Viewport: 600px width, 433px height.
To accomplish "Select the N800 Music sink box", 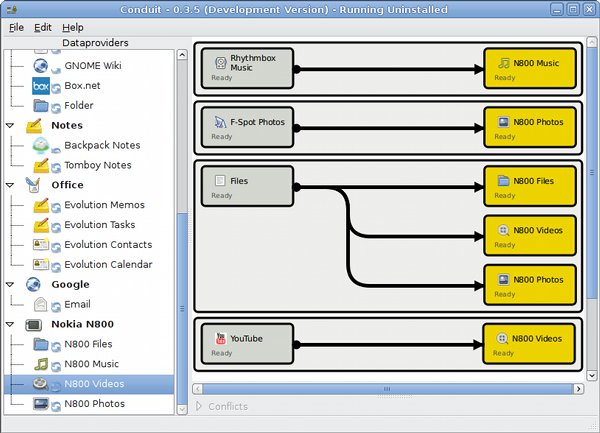I will tap(530, 68).
